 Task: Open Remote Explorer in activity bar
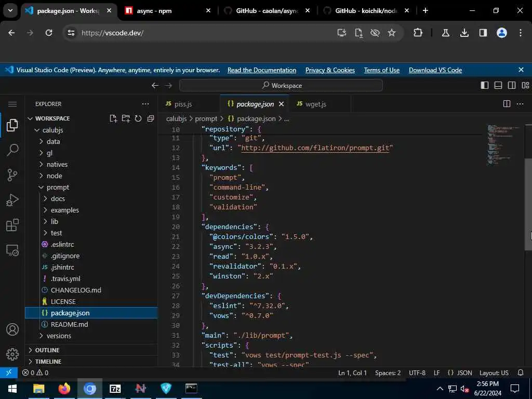12,250
